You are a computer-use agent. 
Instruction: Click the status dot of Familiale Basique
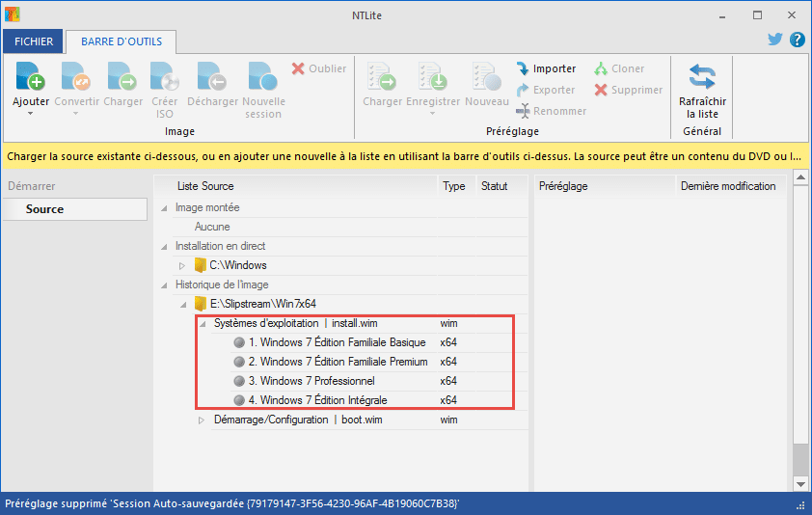click(x=239, y=342)
